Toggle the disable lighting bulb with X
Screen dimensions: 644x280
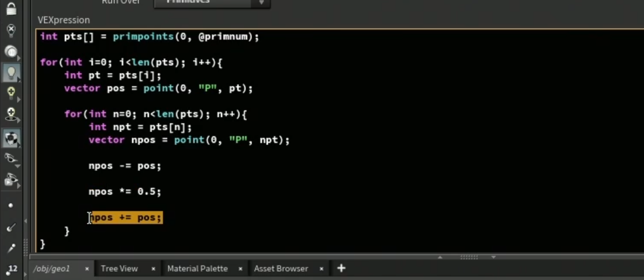pos(11,30)
